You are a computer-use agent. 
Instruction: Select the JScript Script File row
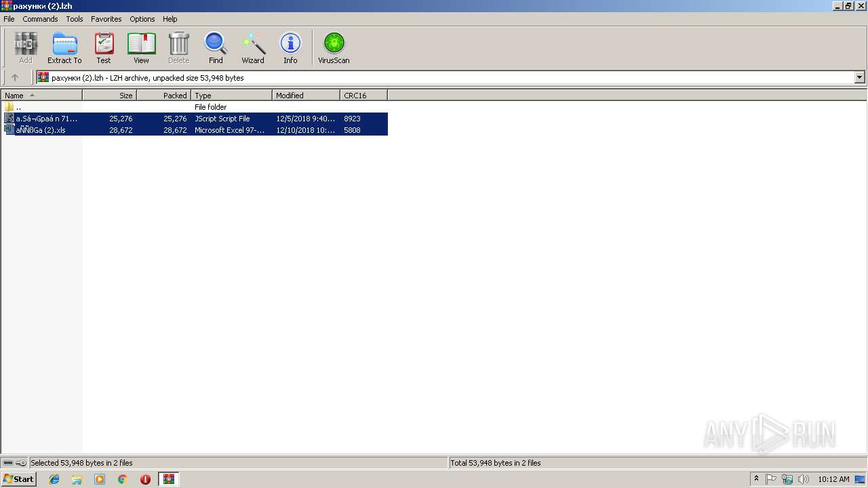point(195,119)
